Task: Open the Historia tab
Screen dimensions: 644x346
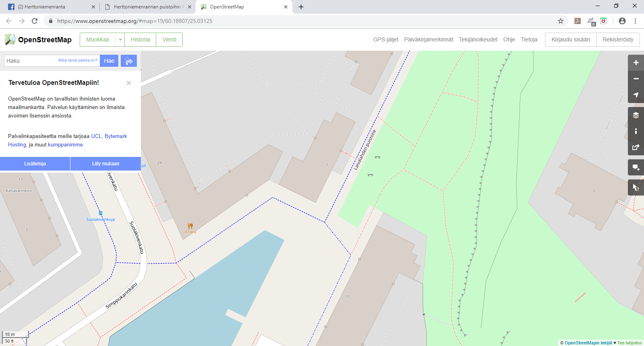Action: click(x=140, y=40)
